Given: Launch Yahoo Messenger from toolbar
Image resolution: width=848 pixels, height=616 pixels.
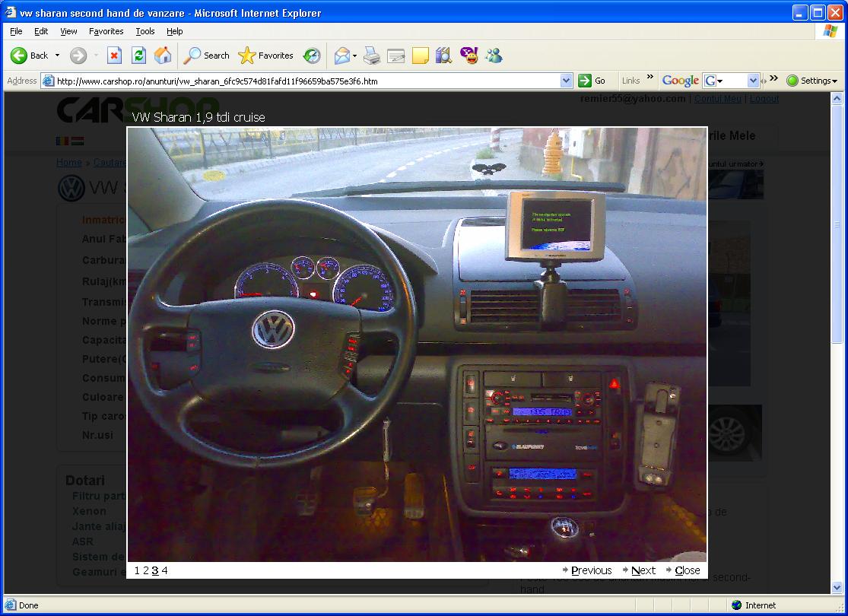Looking at the screenshot, I should tap(469, 56).
